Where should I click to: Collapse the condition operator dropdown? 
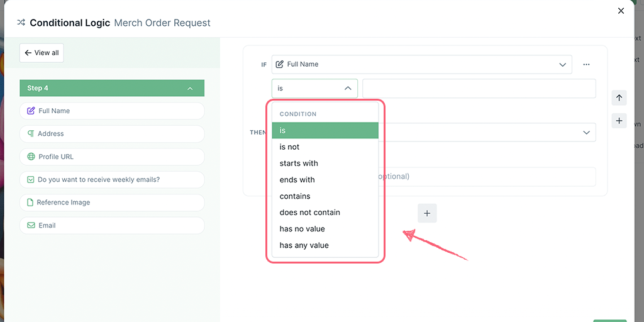pos(314,88)
